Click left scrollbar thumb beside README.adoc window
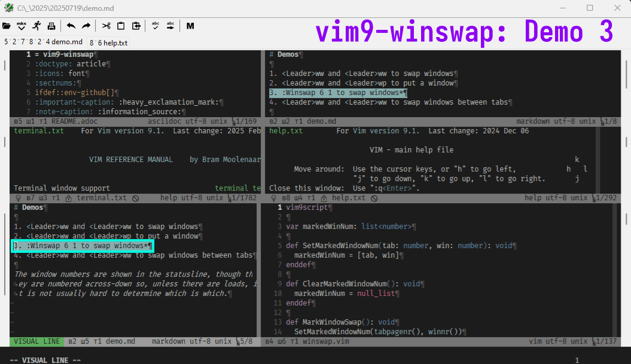 tap(5, 65)
